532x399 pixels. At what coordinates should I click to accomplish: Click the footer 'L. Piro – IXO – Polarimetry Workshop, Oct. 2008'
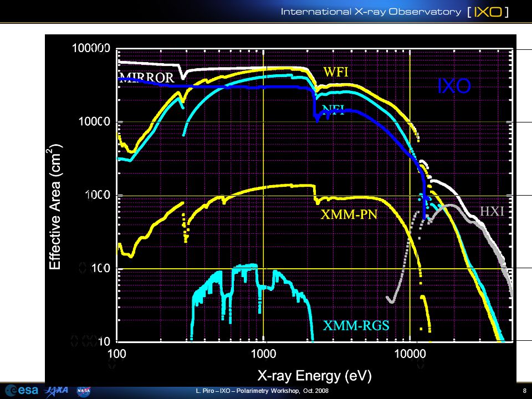262,391
